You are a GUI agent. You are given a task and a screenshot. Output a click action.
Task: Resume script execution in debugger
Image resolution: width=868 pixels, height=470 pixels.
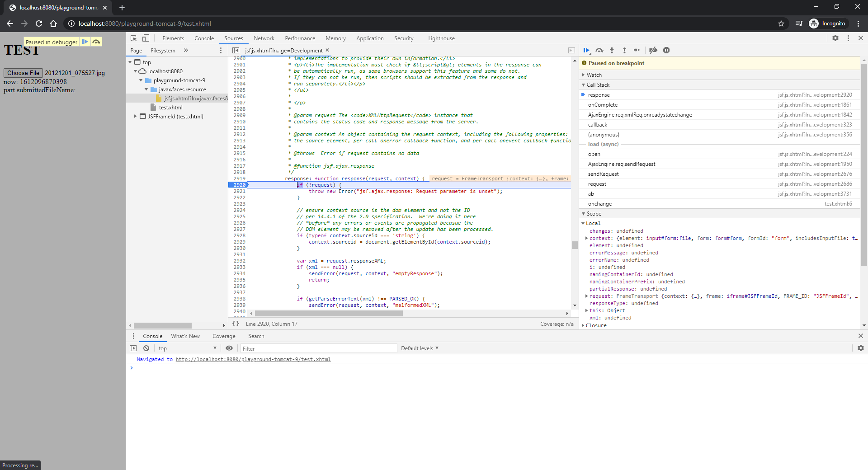point(586,50)
